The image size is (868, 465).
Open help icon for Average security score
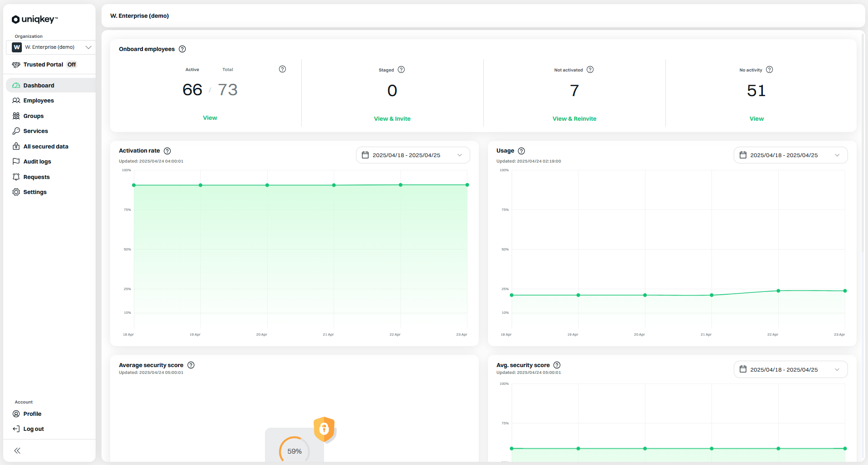click(x=191, y=365)
